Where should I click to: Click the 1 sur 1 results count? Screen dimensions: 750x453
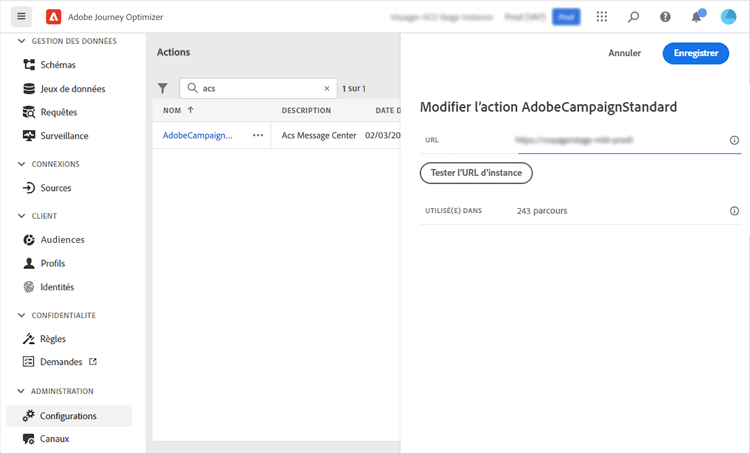click(x=354, y=88)
